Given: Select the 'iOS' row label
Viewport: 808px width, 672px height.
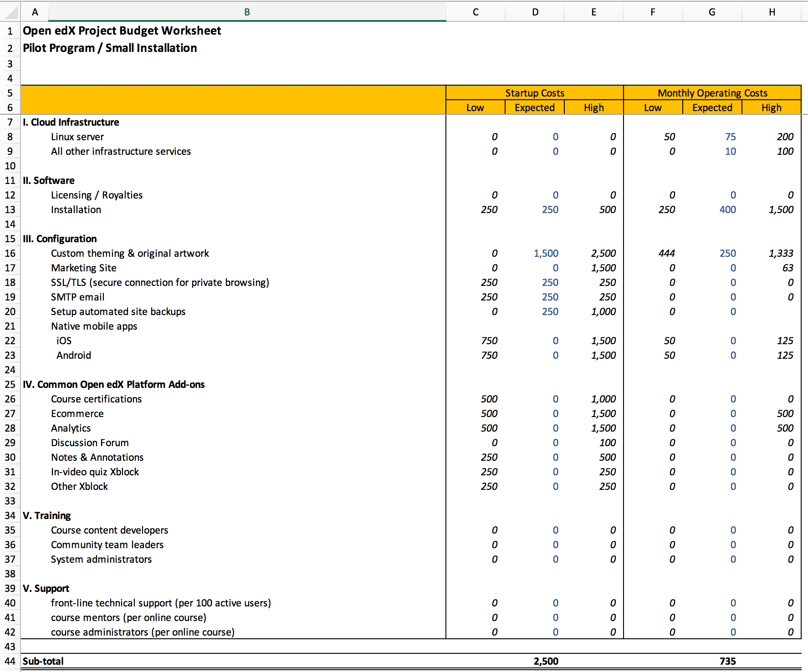Looking at the screenshot, I should [64, 341].
